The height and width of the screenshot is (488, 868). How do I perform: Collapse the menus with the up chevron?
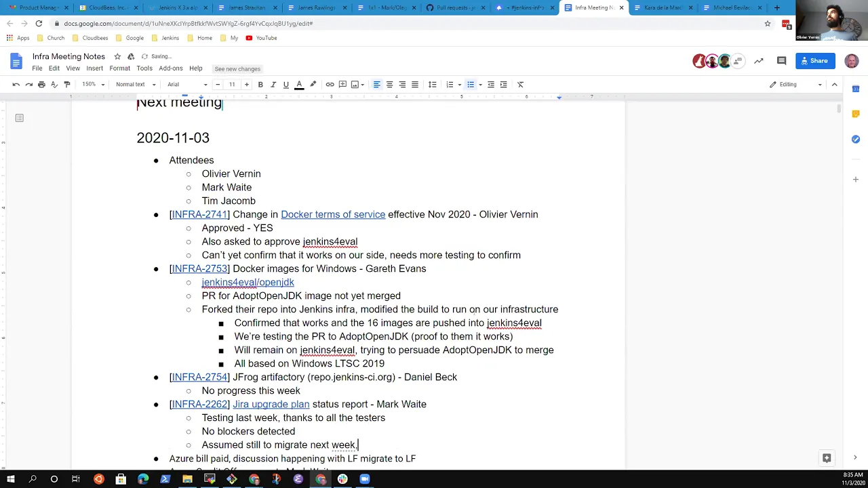[835, 85]
